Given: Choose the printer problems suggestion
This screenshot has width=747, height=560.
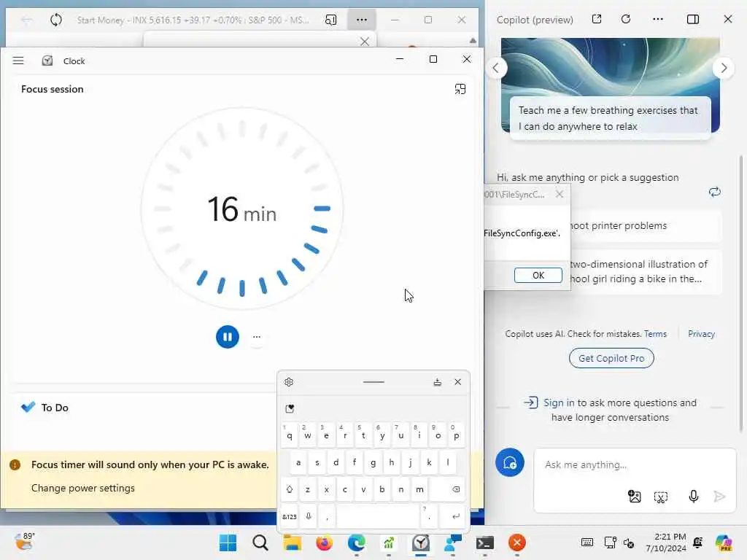Looking at the screenshot, I should pos(646,226).
